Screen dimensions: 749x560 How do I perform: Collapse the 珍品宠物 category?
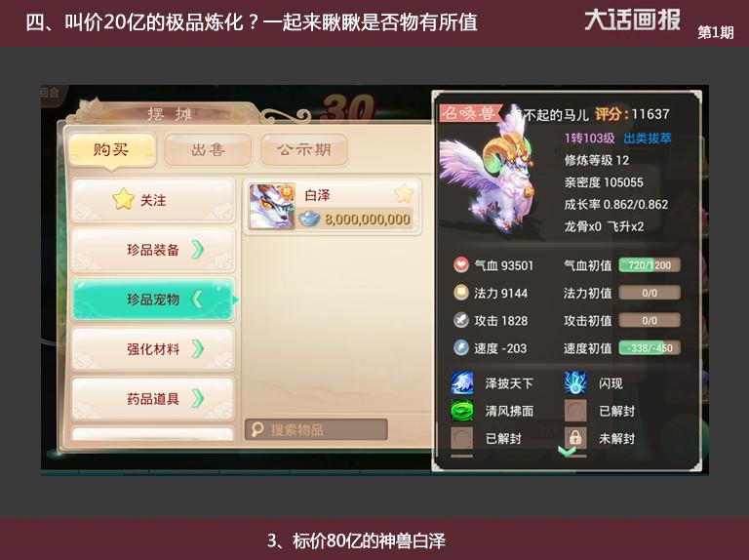(153, 300)
